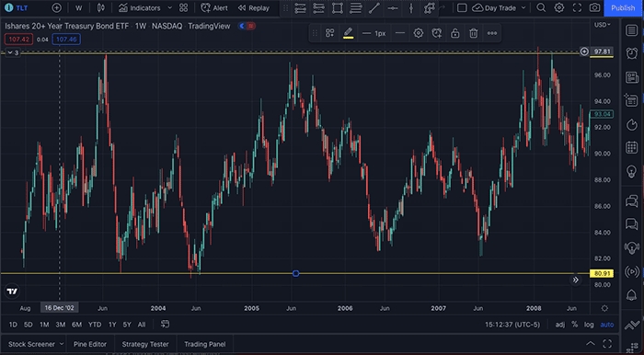The image size is (644, 355).
Task: Expand the Day Trade layout dropdown arrow
Action: coord(523,7)
